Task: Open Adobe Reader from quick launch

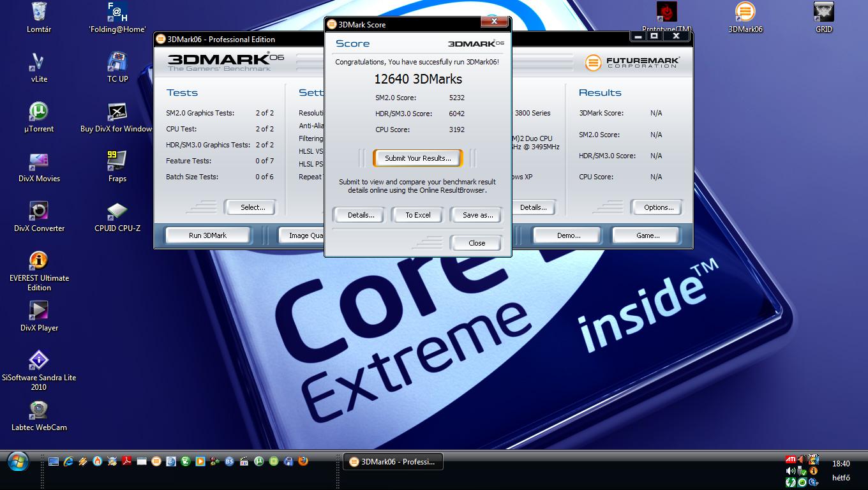Action: tap(126, 461)
